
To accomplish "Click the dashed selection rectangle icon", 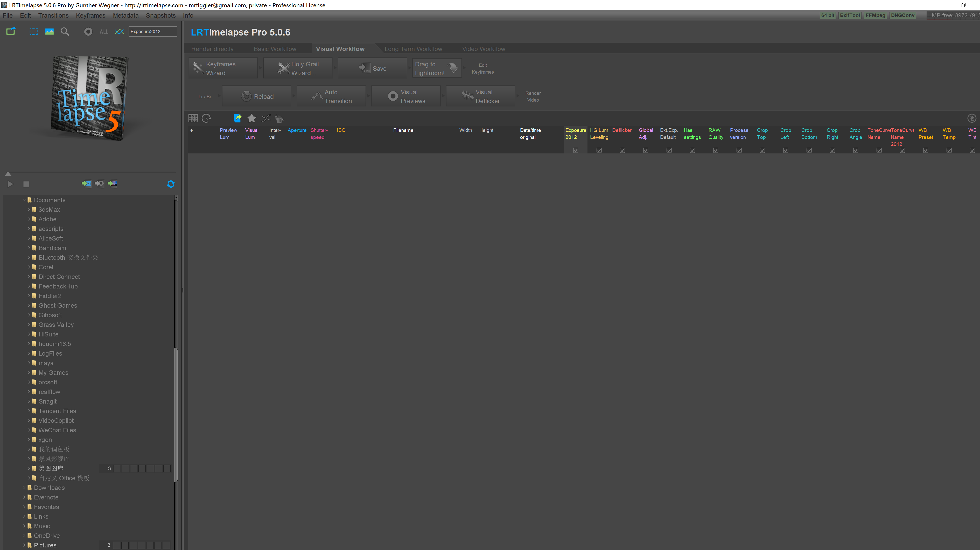I will [x=34, y=32].
